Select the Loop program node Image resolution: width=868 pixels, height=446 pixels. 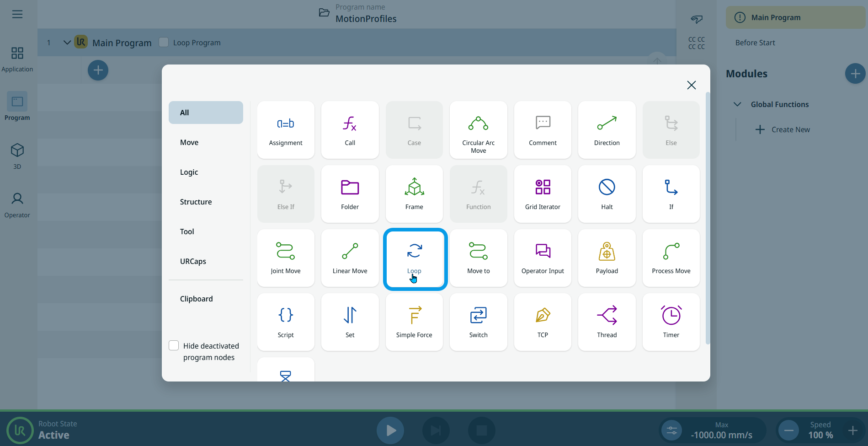[415, 258]
